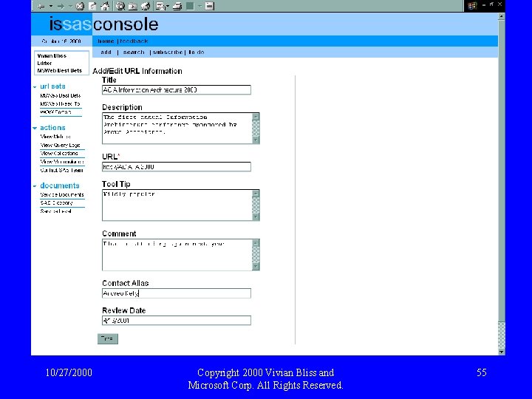Stop page loading with the Stop icon
Image resolution: width=532 pixels, height=399 pixels.
pos(80,6)
